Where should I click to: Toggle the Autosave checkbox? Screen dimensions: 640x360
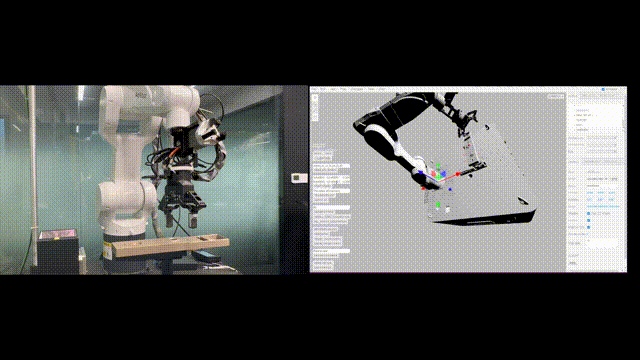pyautogui.click(x=603, y=89)
